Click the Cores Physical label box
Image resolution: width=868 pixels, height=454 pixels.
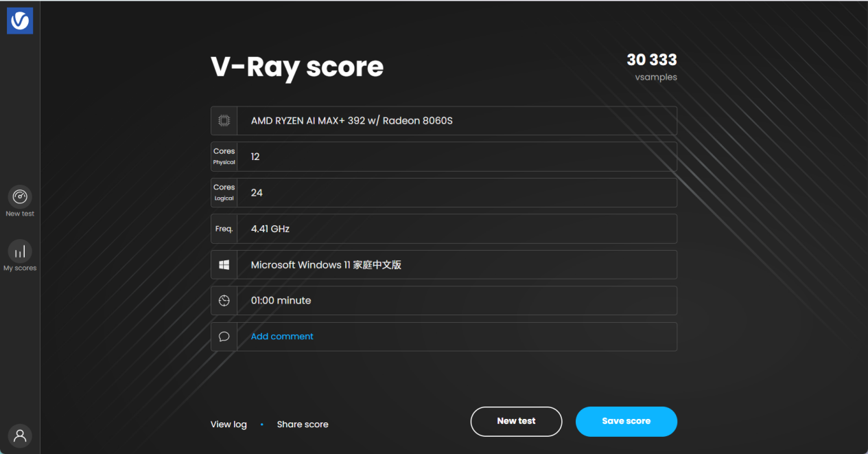[x=224, y=157]
